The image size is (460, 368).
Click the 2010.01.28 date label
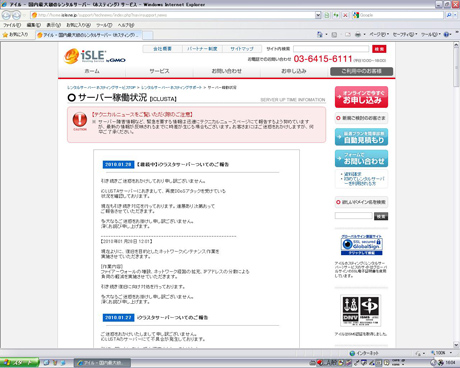pyautogui.click(x=118, y=164)
